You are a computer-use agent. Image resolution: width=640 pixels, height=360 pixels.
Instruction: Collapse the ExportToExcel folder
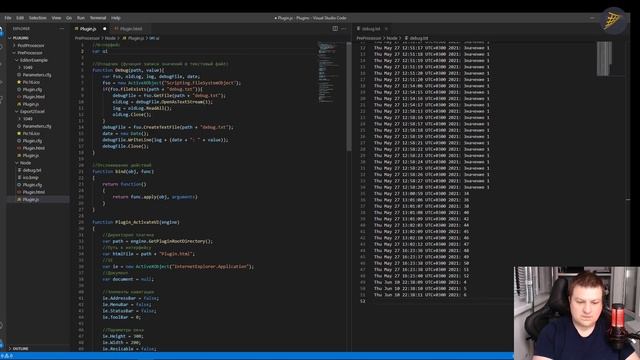(x=32, y=111)
